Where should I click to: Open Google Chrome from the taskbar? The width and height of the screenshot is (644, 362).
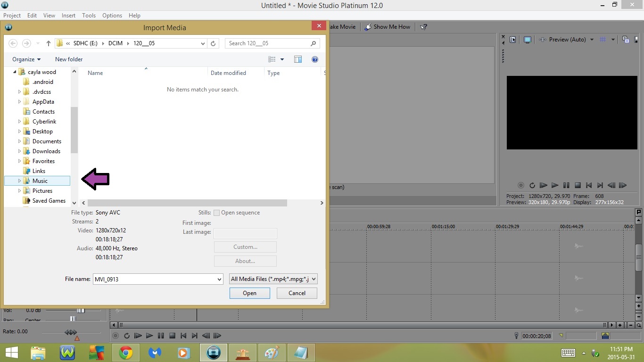coord(125,353)
